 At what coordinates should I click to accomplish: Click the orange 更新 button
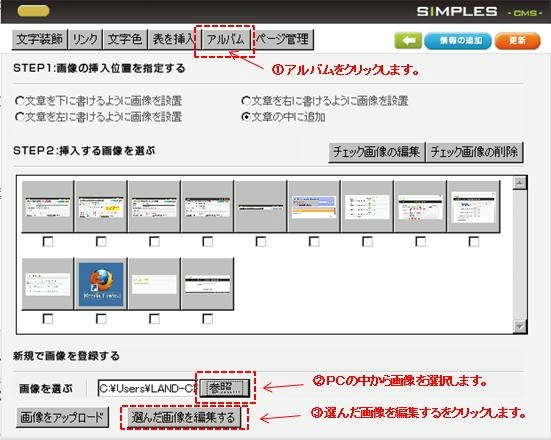point(517,41)
